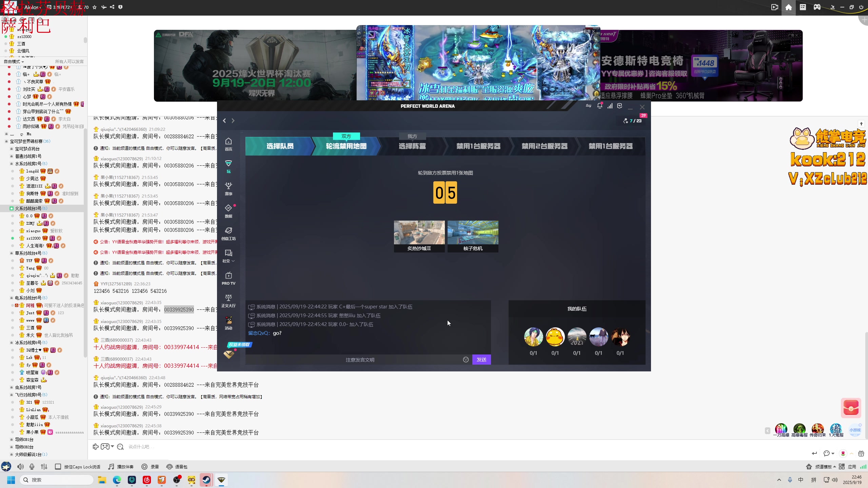Click the yellow duck teammate avatar
Viewport: 868px width, 488px height.
[x=555, y=337]
